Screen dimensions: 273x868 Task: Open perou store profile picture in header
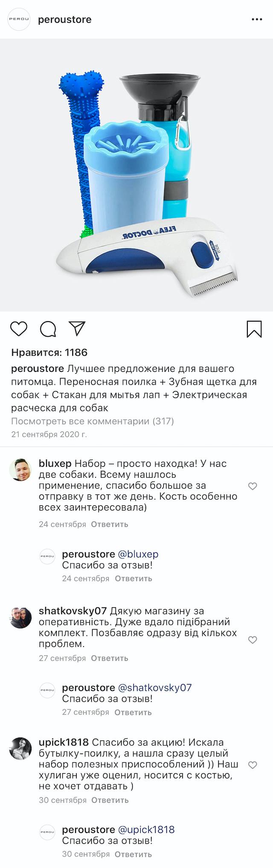[19, 20]
